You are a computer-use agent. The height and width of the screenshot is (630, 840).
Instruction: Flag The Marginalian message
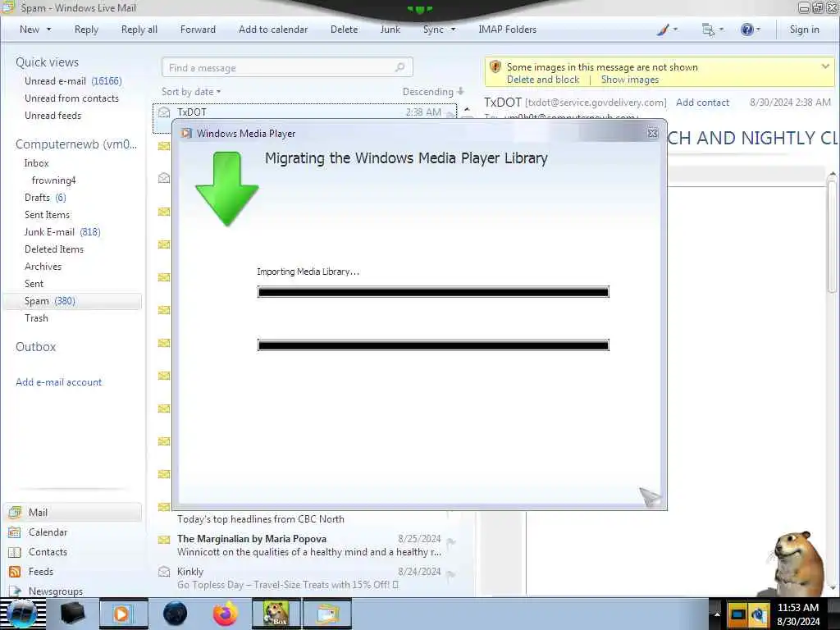[x=450, y=543]
